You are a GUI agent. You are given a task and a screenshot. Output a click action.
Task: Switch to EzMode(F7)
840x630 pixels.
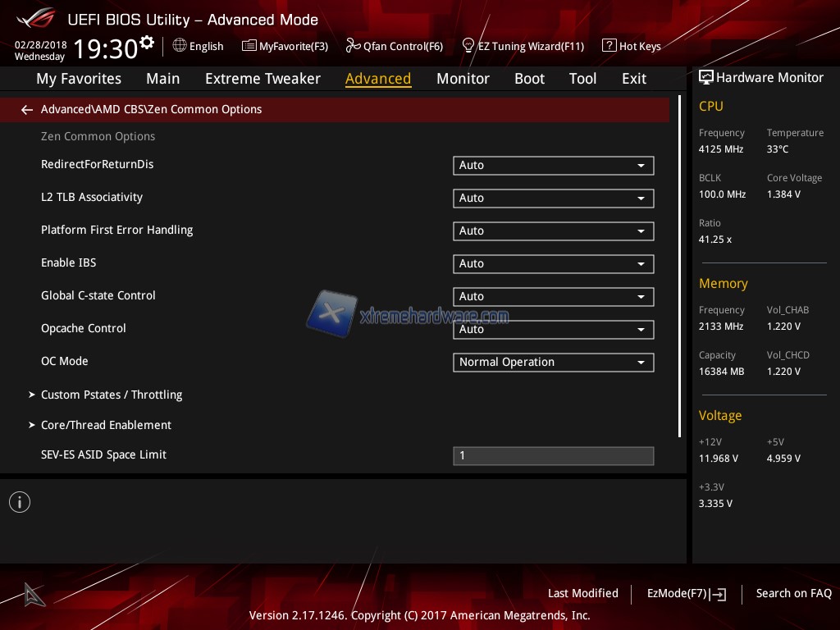point(686,593)
